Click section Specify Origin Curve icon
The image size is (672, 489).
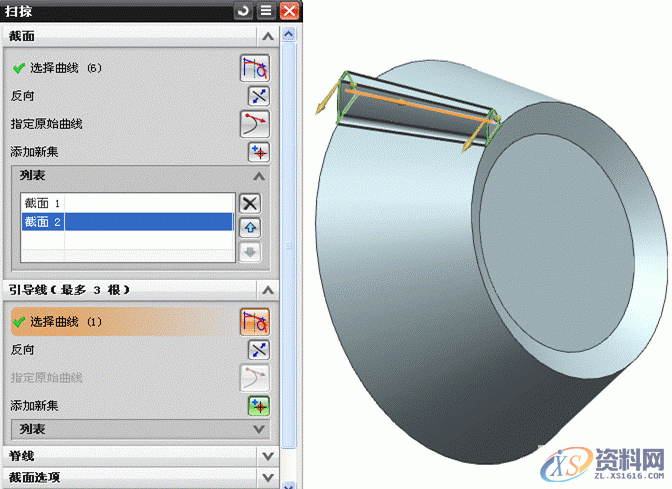tap(255, 124)
